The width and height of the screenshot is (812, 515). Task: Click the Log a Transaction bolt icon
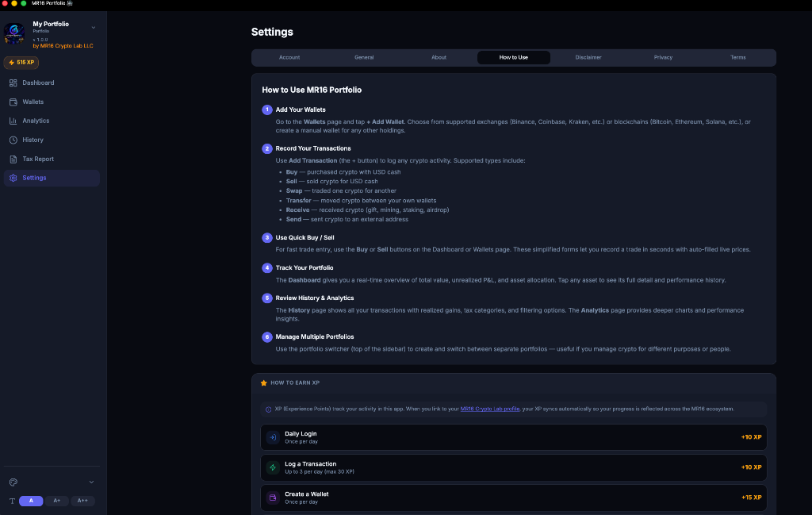273,467
